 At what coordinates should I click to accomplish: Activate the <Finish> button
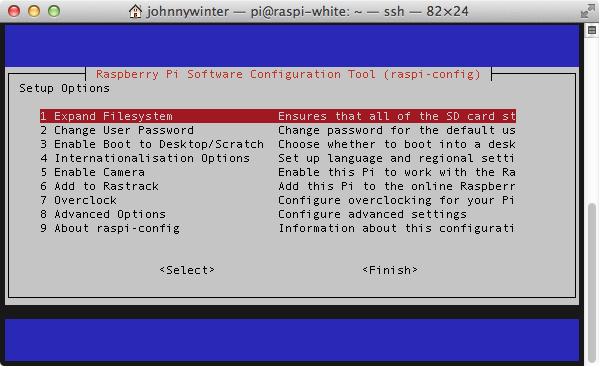pyautogui.click(x=390, y=270)
